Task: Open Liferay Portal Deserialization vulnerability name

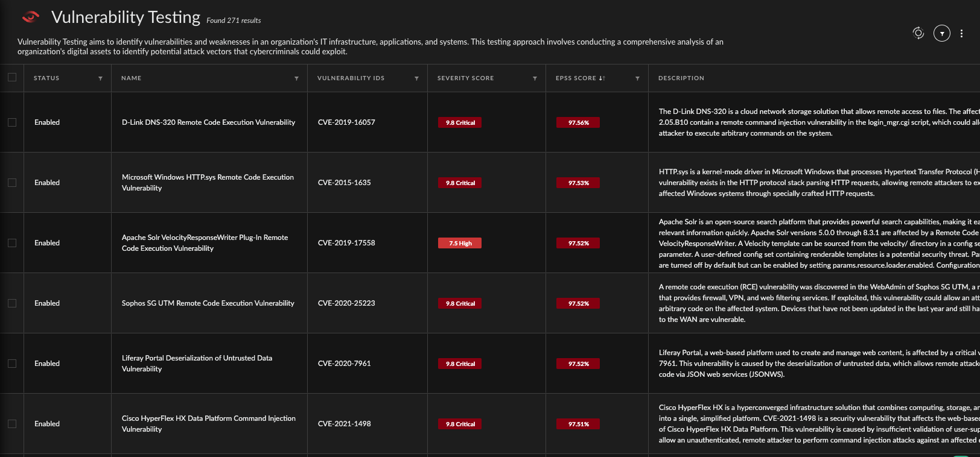Action: pos(197,364)
